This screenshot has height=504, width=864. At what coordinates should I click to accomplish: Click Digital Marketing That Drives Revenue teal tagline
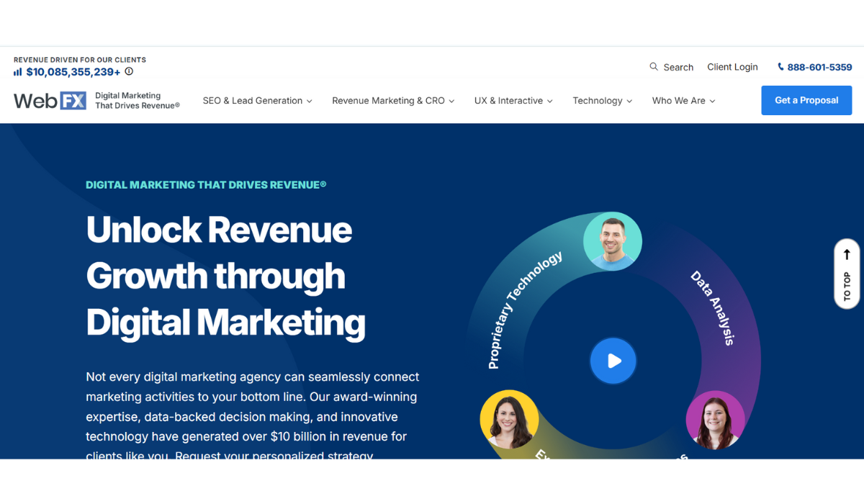coord(206,185)
